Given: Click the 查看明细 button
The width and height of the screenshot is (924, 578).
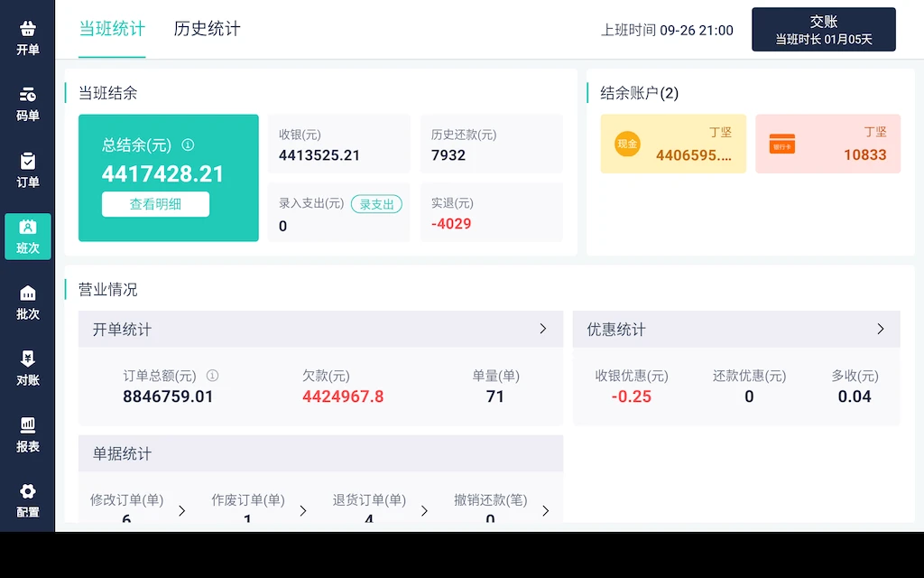Looking at the screenshot, I should [155, 204].
